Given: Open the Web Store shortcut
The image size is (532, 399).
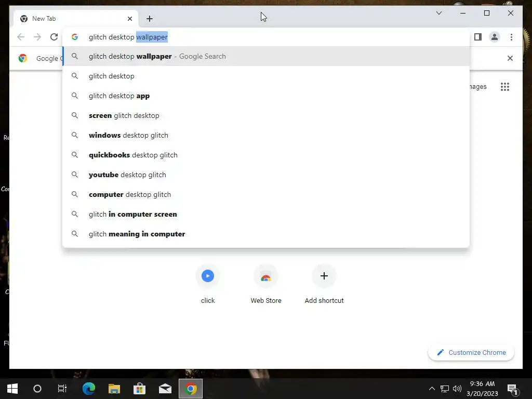Looking at the screenshot, I should click(266, 284).
